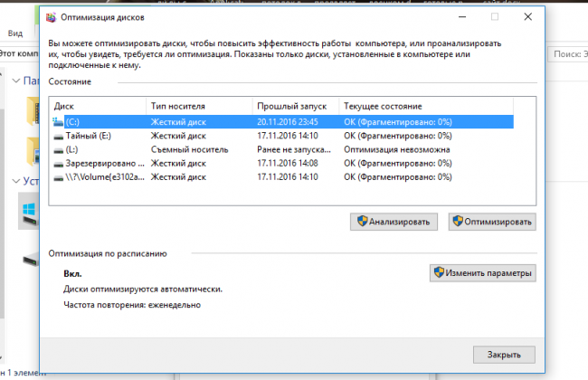Collapse the Па... group chevron in Explorer window

tap(16, 81)
